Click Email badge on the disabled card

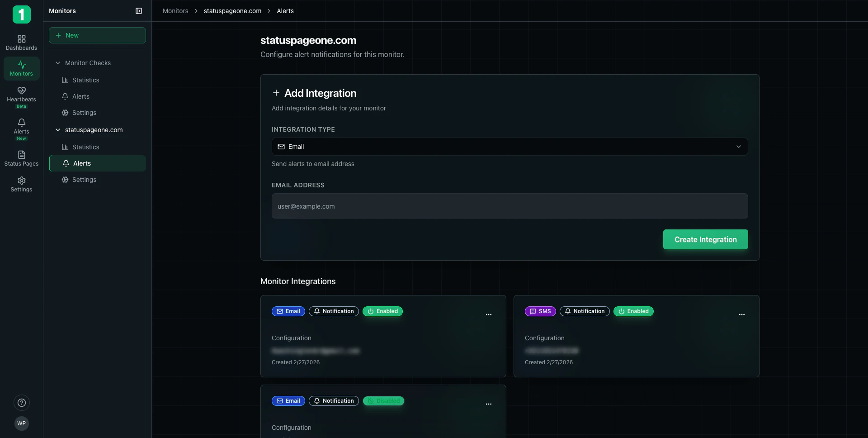288,401
